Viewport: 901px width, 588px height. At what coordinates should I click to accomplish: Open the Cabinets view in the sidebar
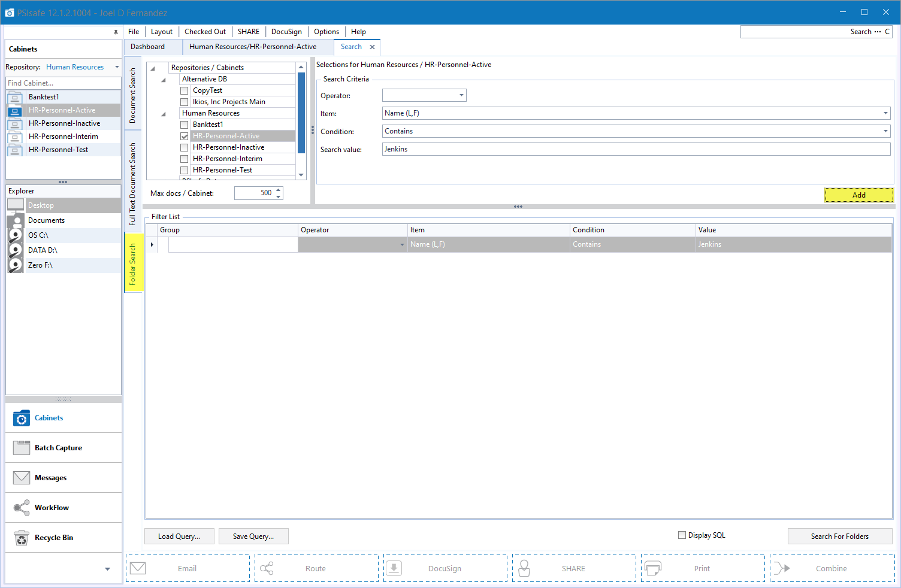click(x=48, y=418)
